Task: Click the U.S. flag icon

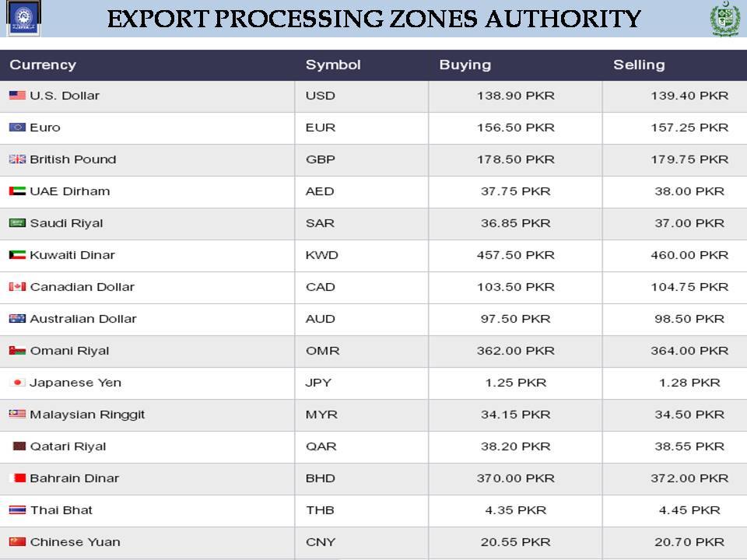Action: tap(18, 95)
